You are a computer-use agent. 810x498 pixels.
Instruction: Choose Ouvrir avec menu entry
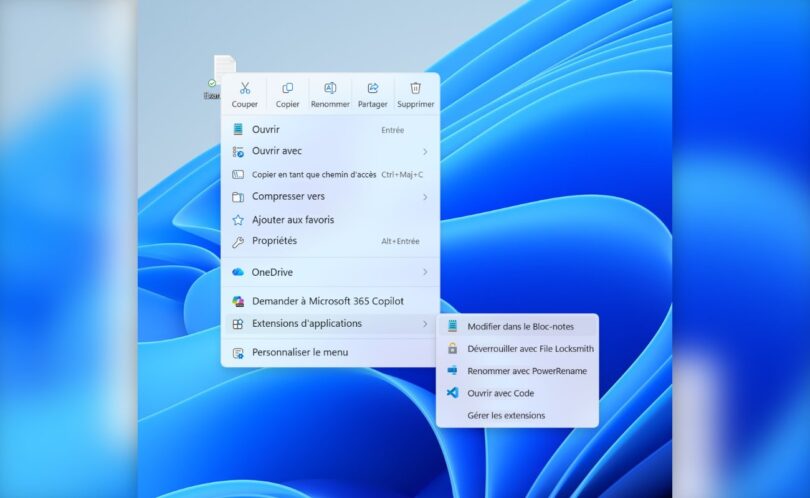click(330, 151)
